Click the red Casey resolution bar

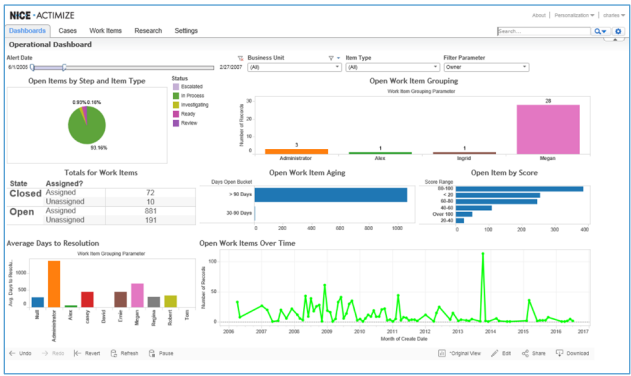(x=87, y=300)
